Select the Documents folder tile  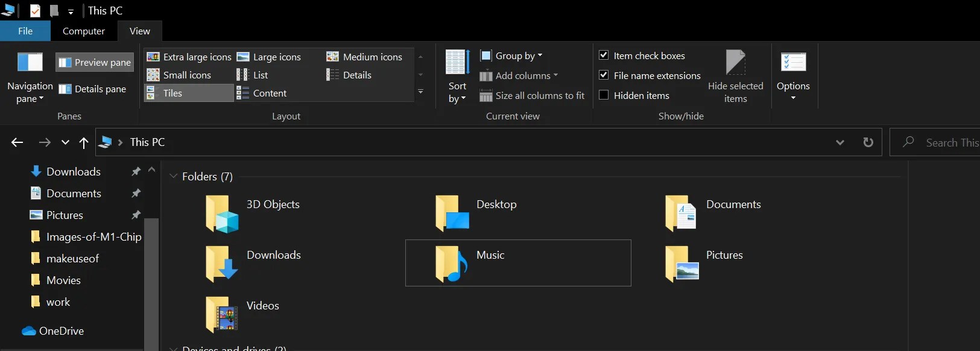point(748,212)
